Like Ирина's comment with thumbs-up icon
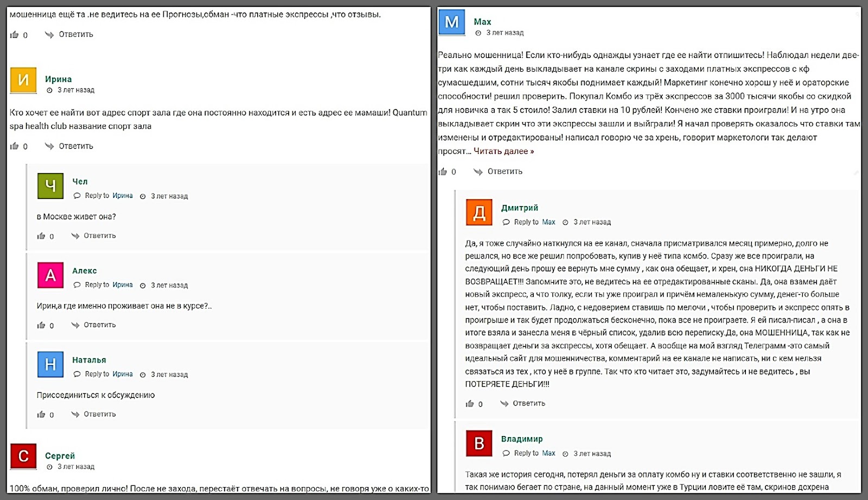 pos(15,146)
